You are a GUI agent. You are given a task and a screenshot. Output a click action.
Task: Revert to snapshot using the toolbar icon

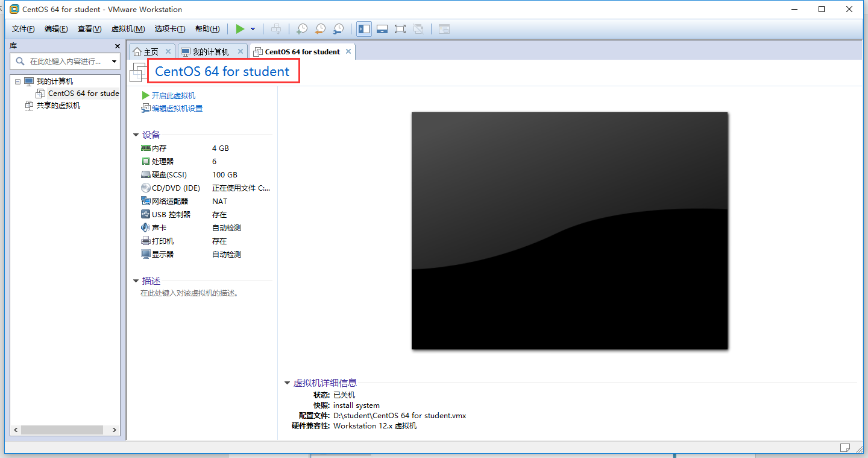321,29
